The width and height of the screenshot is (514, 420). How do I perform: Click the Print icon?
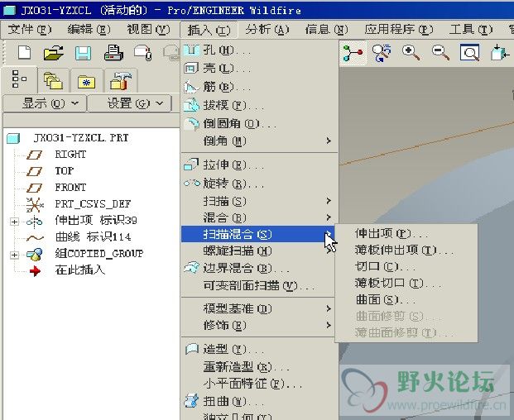[x=113, y=52]
